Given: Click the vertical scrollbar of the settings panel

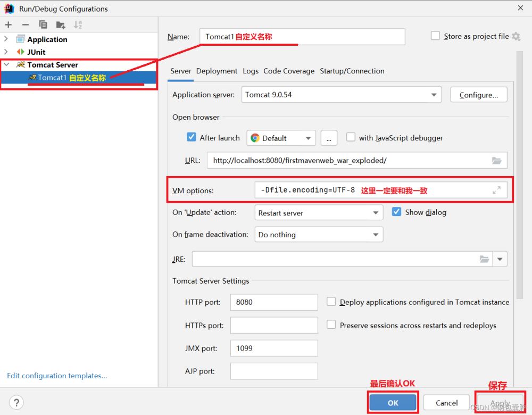Looking at the screenshot, I should point(519,175).
